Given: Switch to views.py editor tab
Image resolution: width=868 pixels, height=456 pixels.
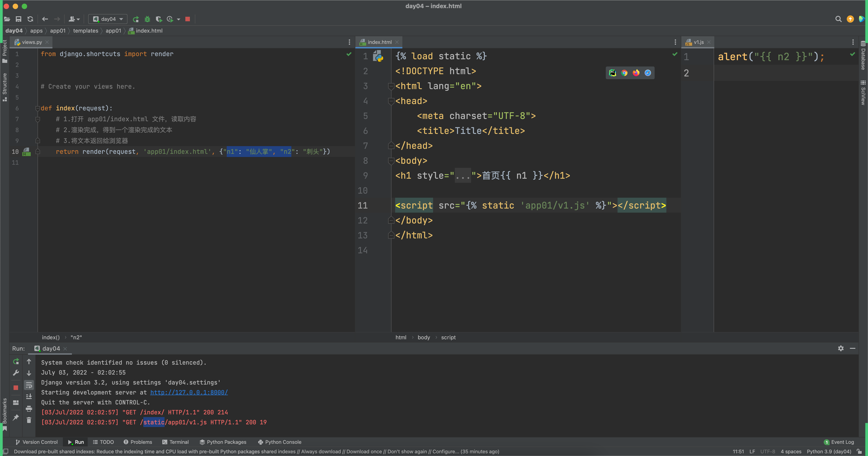Looking at the screenshot, I should click(32, 42).
